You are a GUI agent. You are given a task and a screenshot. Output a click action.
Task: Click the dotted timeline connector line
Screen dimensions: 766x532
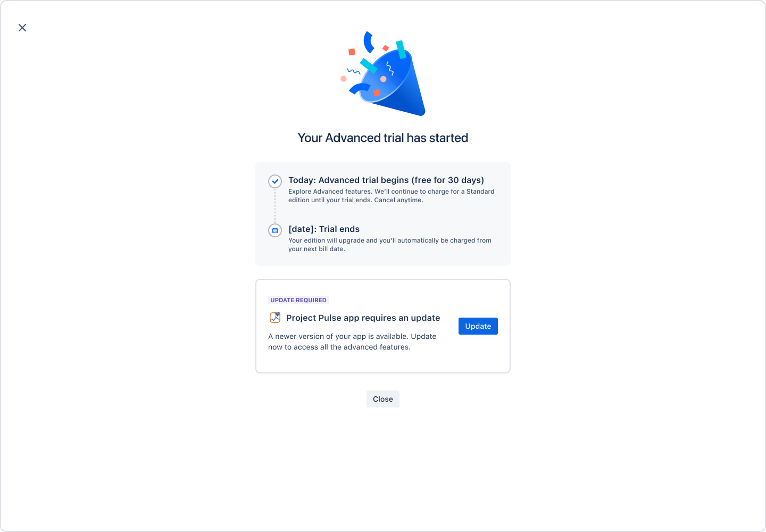pyautogui.click(x=274, y=206)
